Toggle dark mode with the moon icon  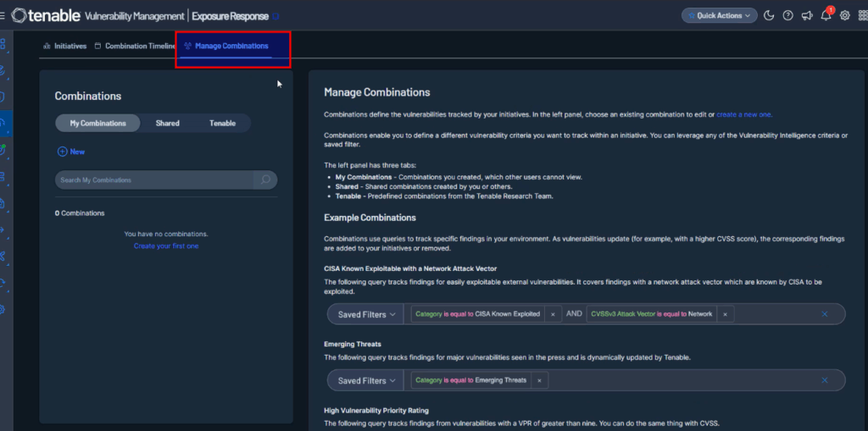pos(769,15)
